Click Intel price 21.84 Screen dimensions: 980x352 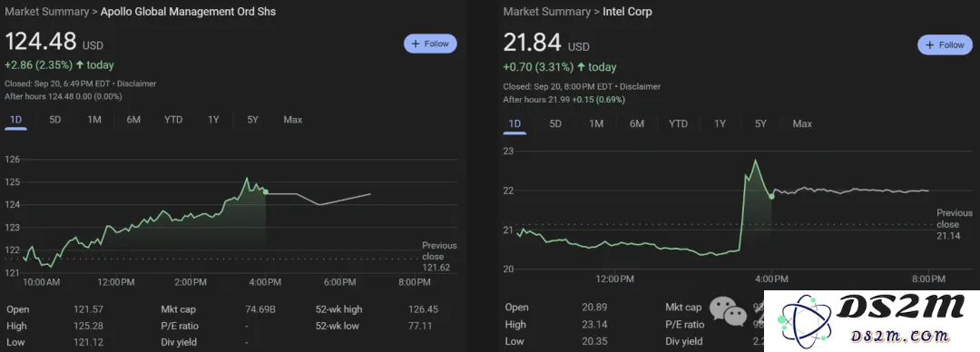point(533,44)
